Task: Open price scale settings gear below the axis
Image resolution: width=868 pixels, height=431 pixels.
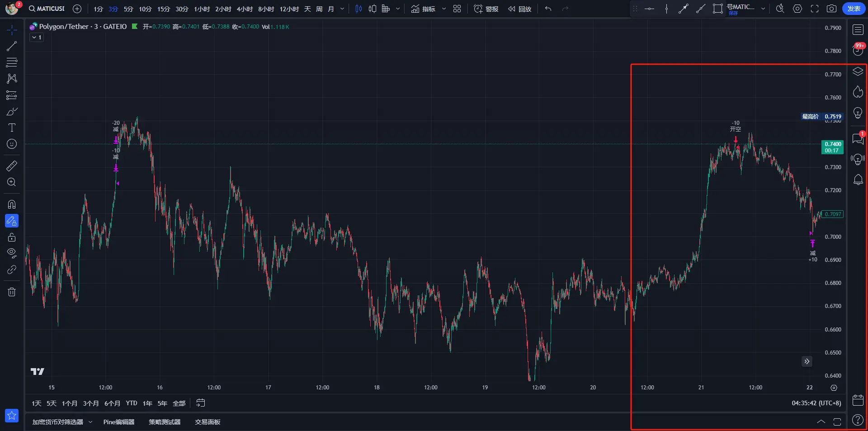Action: [834, 388]
